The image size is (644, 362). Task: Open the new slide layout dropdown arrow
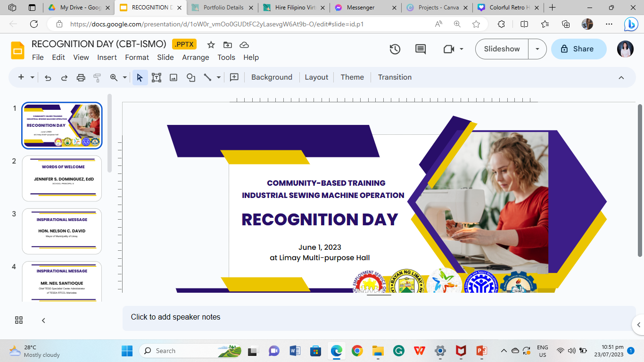tap(32, 78)
